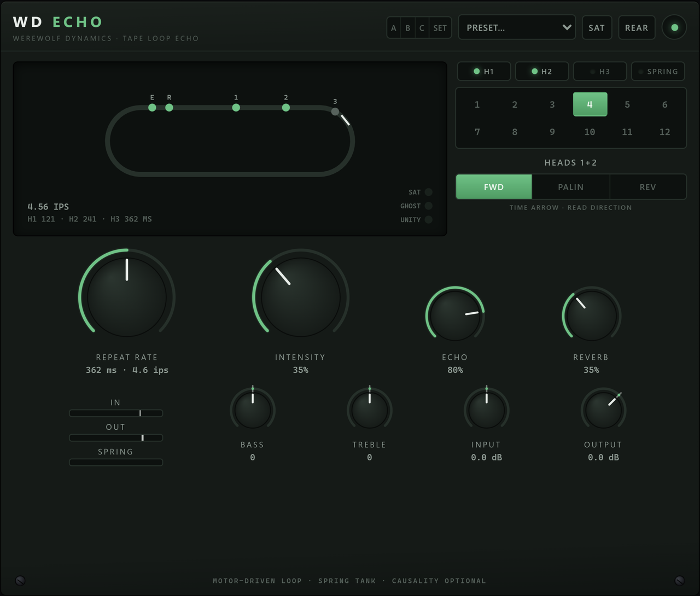Choose mode selector position 3
Screen dimensions: 700x596
pos(552,104)
